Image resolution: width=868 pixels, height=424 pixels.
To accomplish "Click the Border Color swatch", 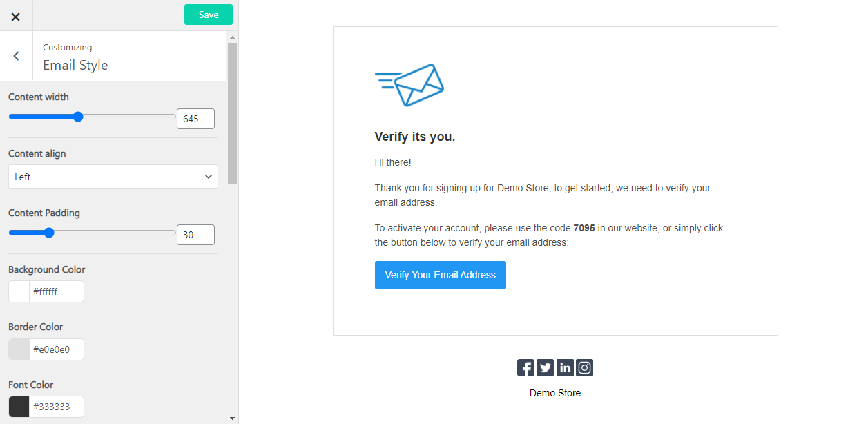I will click(x=17, y=349).
